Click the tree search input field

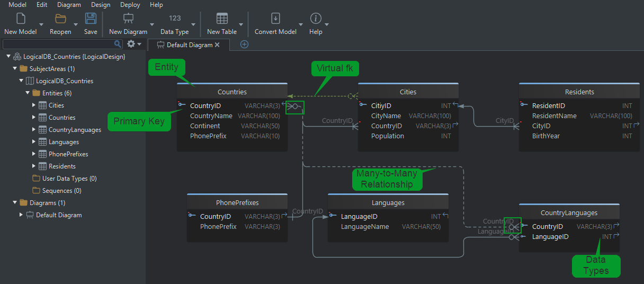coord(58,44)
